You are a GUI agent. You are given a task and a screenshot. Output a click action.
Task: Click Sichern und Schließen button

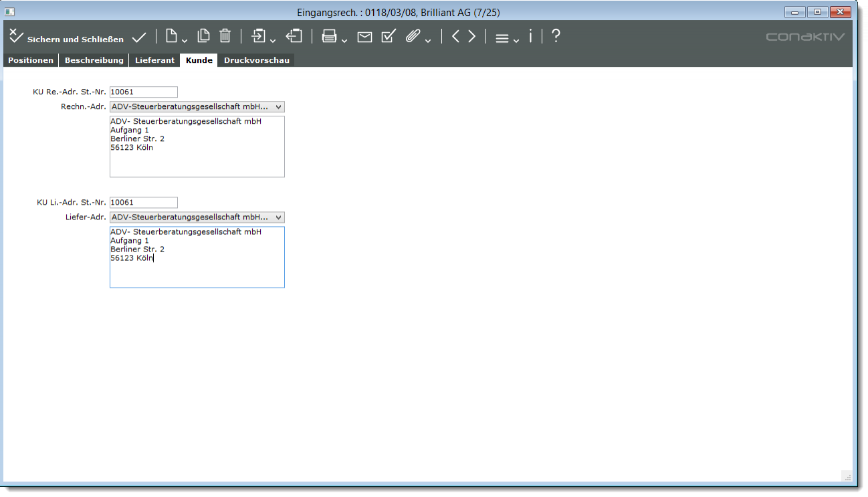click(66, 37)
